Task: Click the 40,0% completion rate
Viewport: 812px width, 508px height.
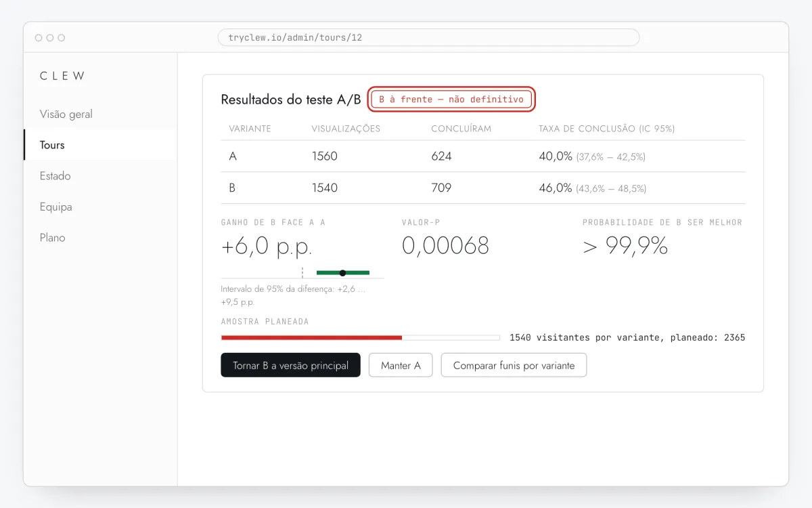Action: coord(556,156)
